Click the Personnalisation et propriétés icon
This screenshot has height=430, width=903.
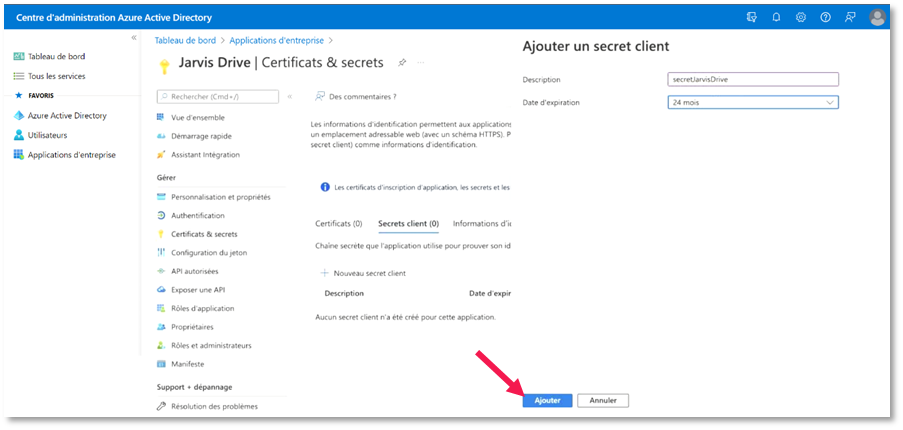pos(161,197)
